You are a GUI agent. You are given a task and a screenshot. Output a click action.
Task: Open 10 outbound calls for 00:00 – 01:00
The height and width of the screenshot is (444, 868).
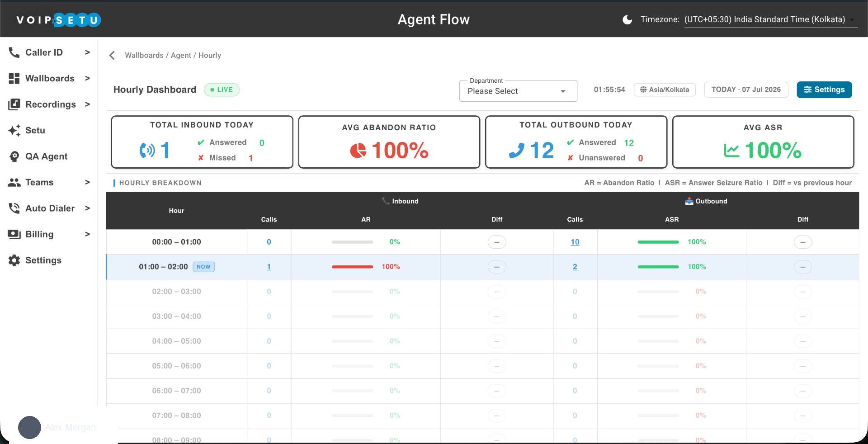click(x=575, y=242)
